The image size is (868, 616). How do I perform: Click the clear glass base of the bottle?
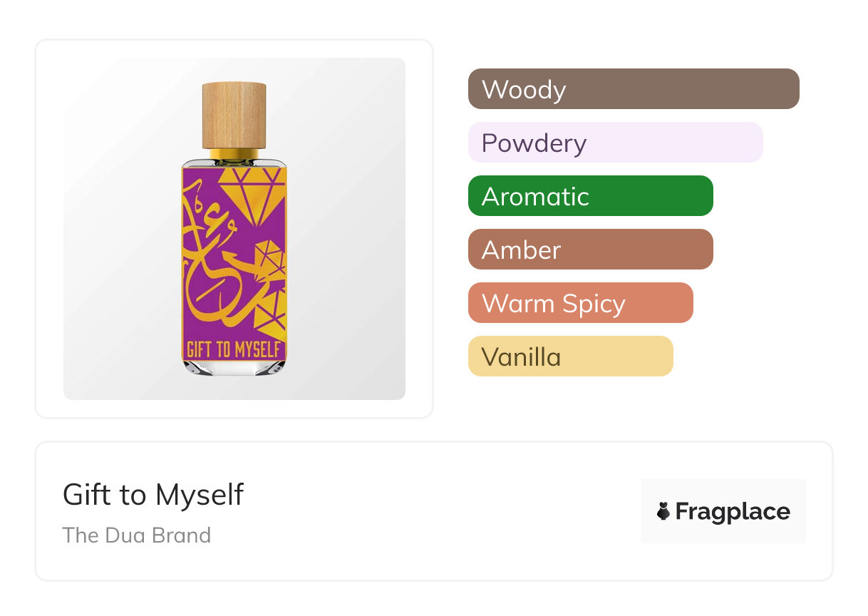click(x=234, y=366)
